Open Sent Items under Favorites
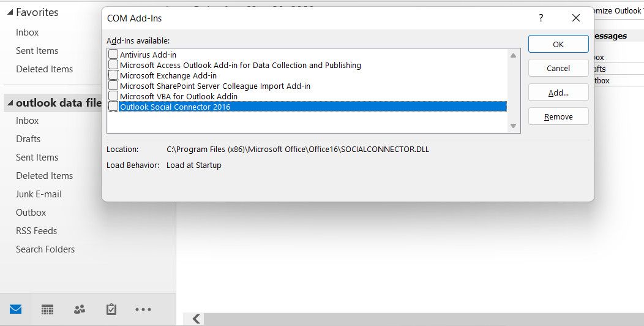644x326 pixels. pos(37,51)
